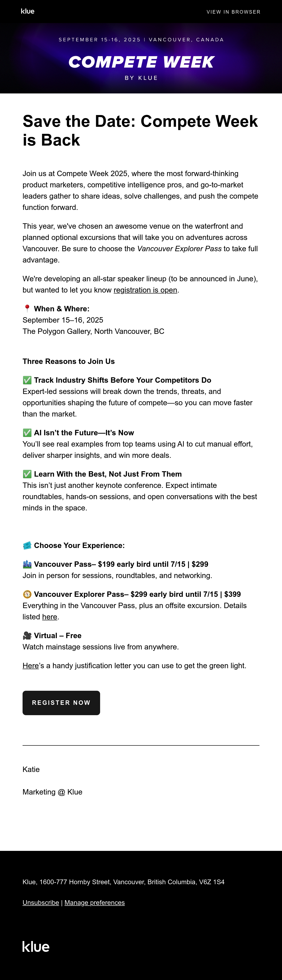Open excursion details 'here' link
This screenshot has width=282, height=980.
tap(50, 617)
